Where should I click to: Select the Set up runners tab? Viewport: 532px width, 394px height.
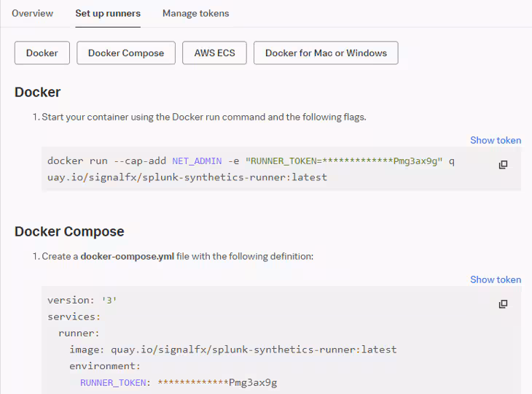pos(108,13)
